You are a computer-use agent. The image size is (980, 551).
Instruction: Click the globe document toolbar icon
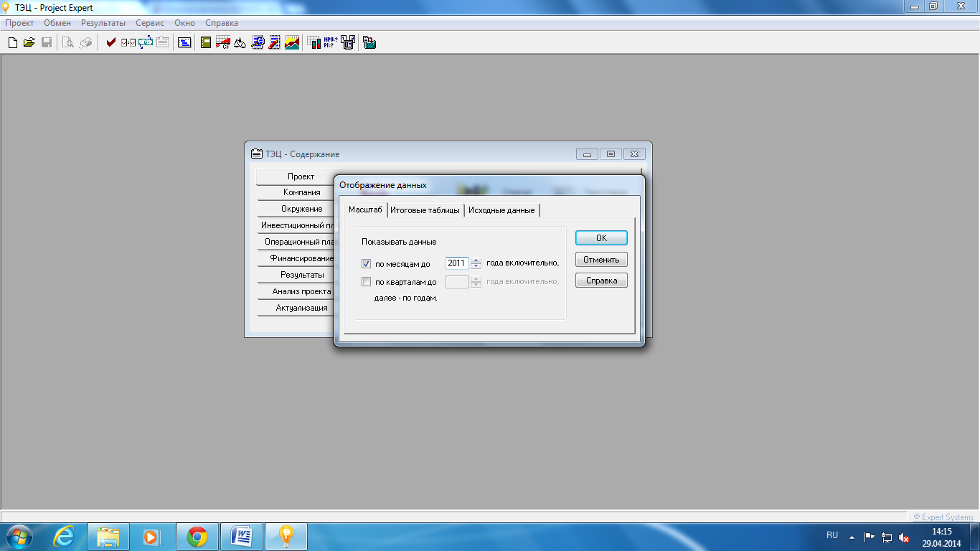tap(258, 43)
